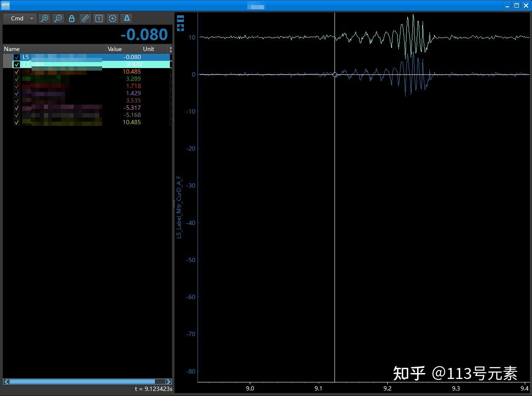Click the plus icon at the chart's top-left corner
Screen dimensions: 532x396
click(x=180, y=28)
